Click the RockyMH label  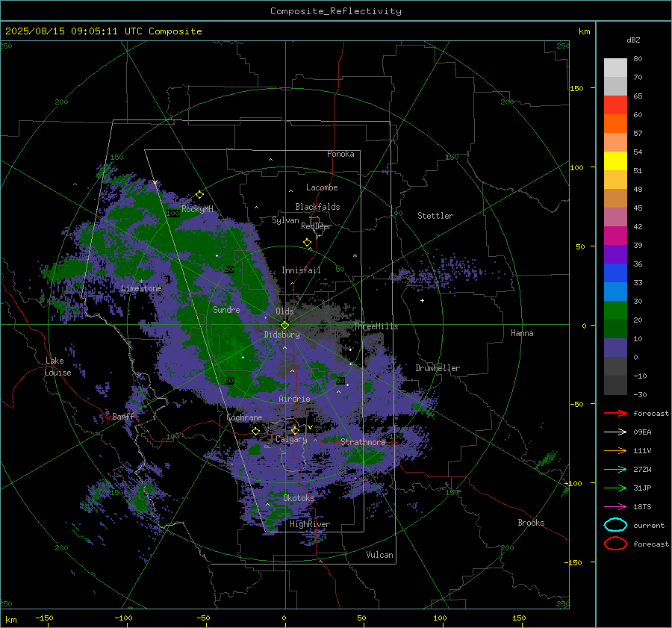tap(197, 209)
